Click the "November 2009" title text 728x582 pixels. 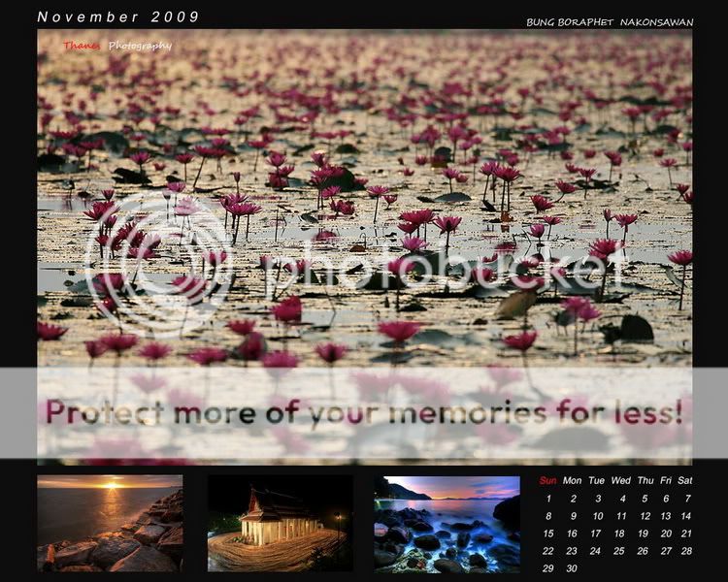(117, 17)
